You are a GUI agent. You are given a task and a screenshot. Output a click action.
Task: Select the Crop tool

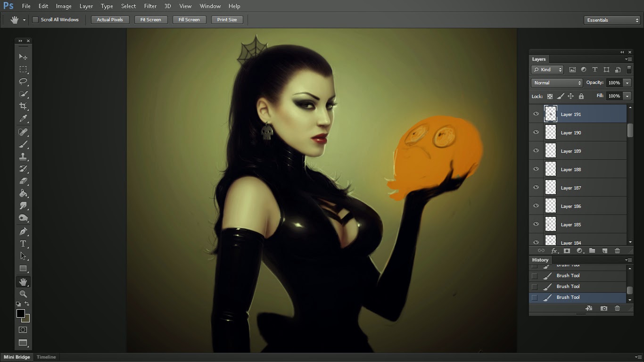23,106
